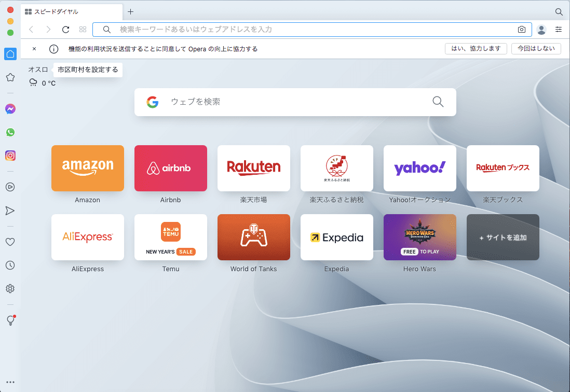Open the Temu speed dial tile
570x392 pixels.
coord(171,237)
